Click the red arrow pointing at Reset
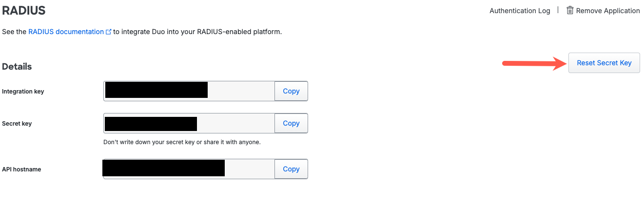644x206 pixels. tap(531, 63)
